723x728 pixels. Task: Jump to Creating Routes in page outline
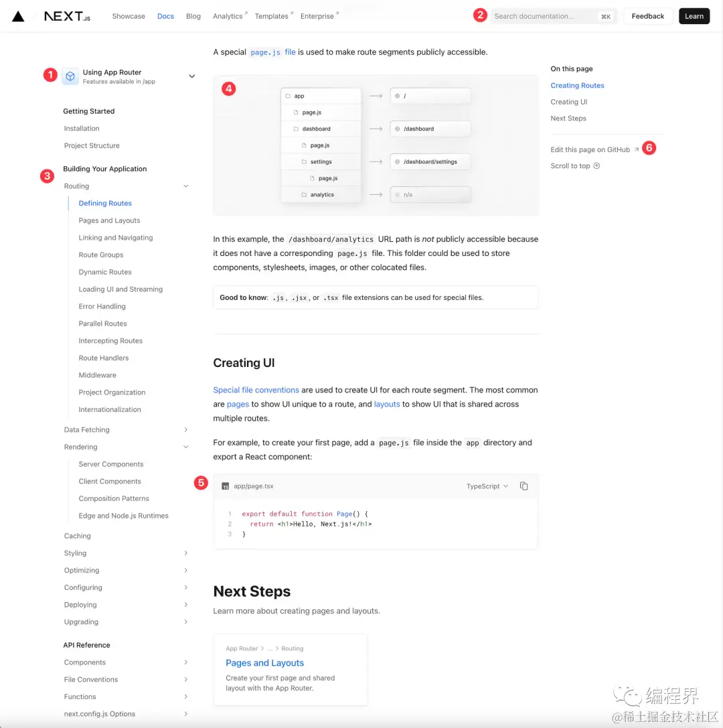coord(577,86)
